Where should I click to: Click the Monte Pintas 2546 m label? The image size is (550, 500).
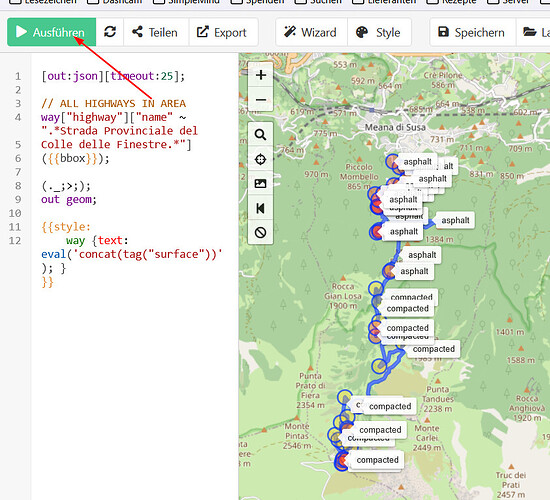(x=297, y=436)
